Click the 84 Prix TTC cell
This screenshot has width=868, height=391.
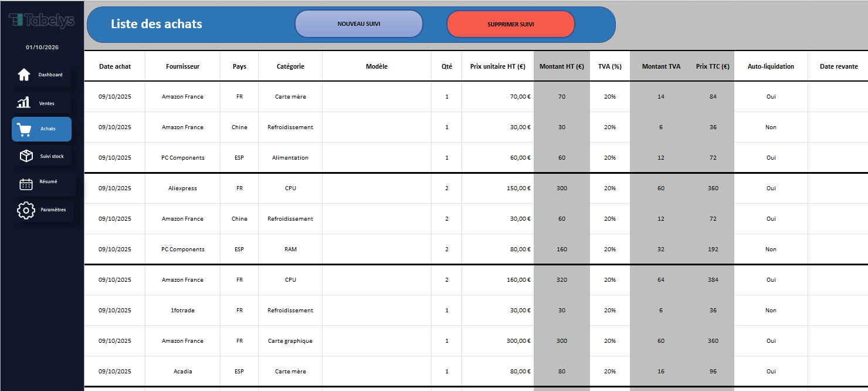pyautogui.click(x=713, y=97)
